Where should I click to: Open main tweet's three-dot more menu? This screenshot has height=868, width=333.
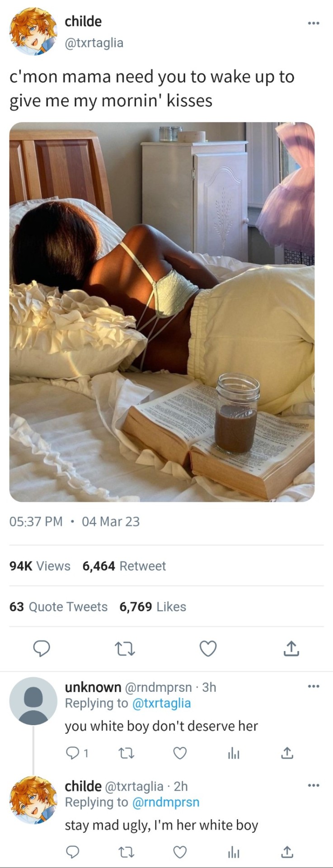(313, 23)
